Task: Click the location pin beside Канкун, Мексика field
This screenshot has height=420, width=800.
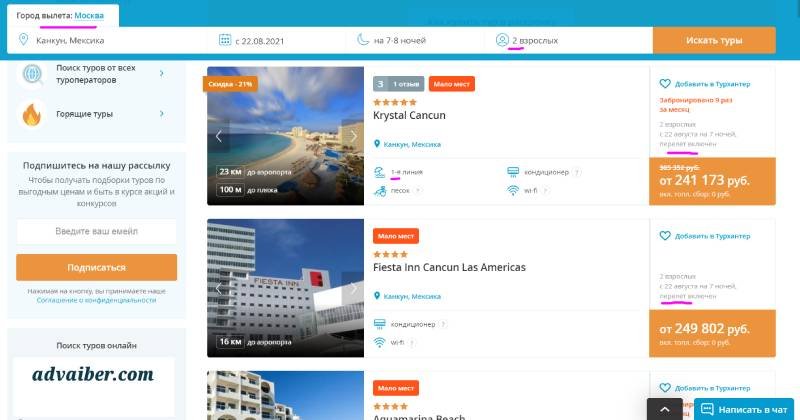Action: click(x=23, y=40)
